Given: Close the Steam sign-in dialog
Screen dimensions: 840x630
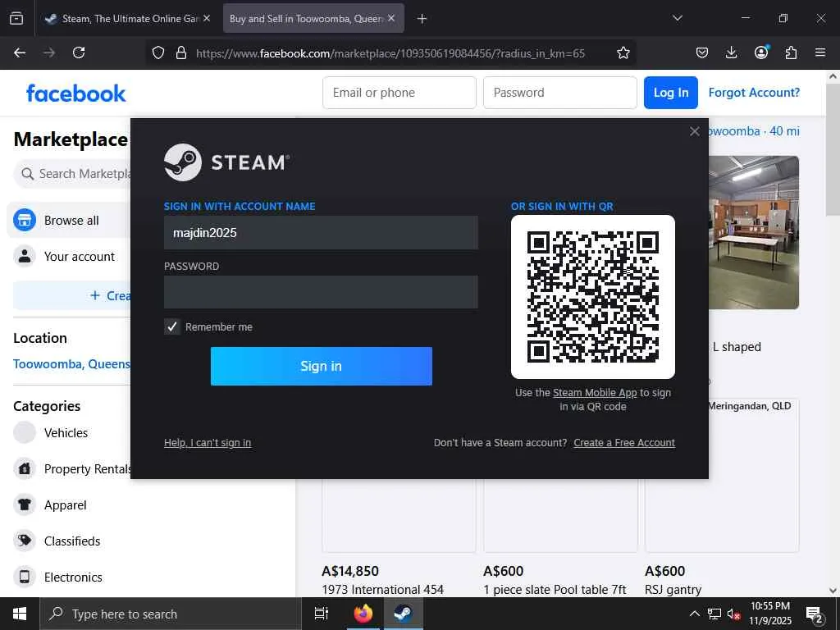Looking at the screenshot, I should (x=694, y=131).
